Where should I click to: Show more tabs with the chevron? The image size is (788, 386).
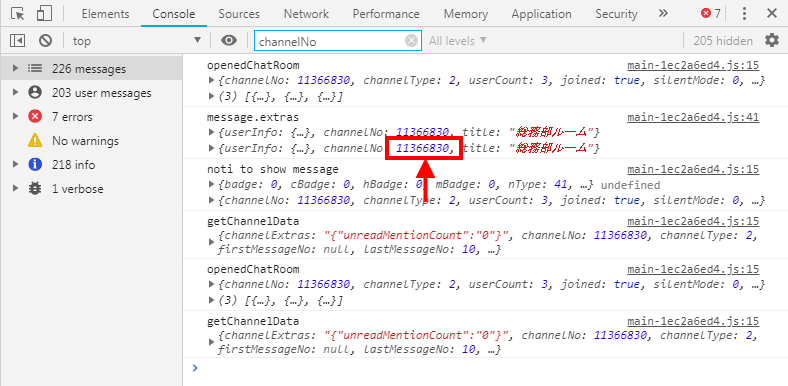[x=663, y=14]
